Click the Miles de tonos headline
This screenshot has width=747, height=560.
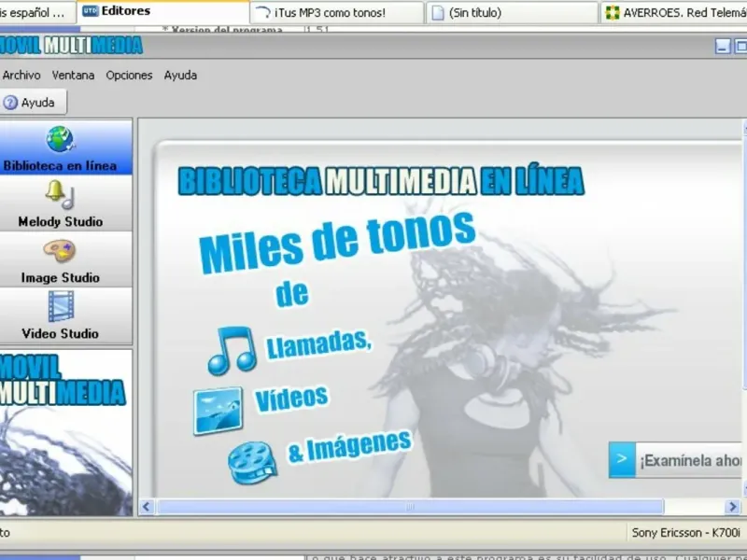click(x=337, y=242)
